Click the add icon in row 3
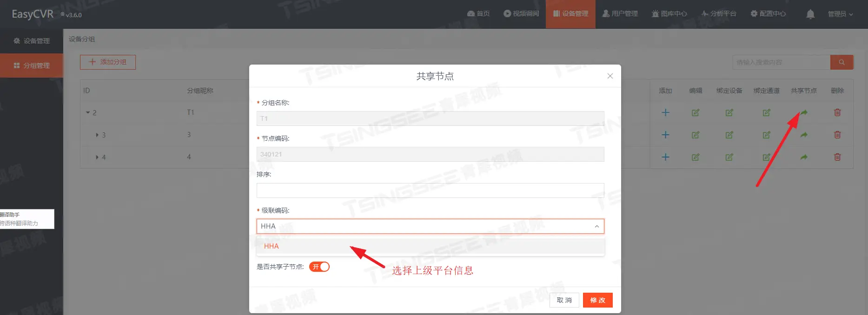Screen dimensions: 868x315 click(665, 135)
